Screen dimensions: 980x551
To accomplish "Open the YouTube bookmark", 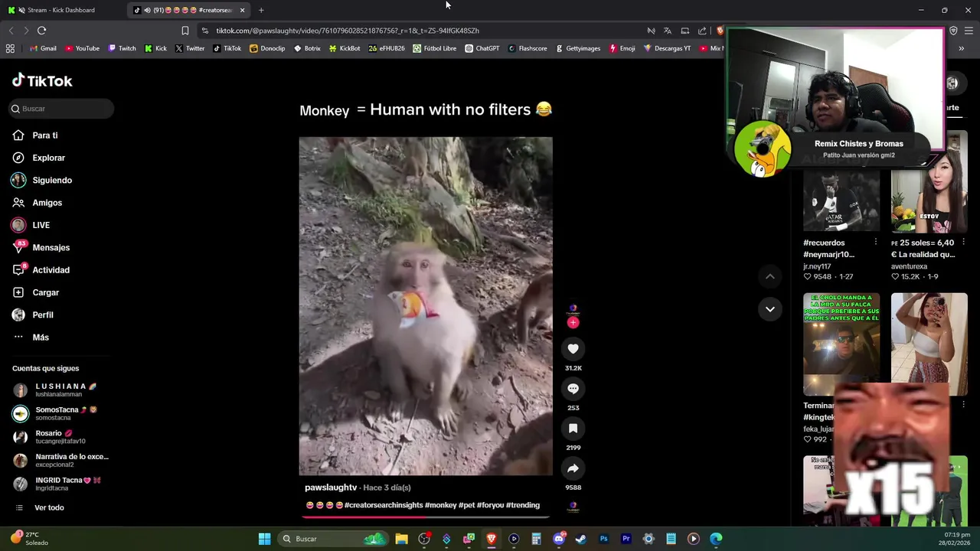I will click(x=82, y=48).
